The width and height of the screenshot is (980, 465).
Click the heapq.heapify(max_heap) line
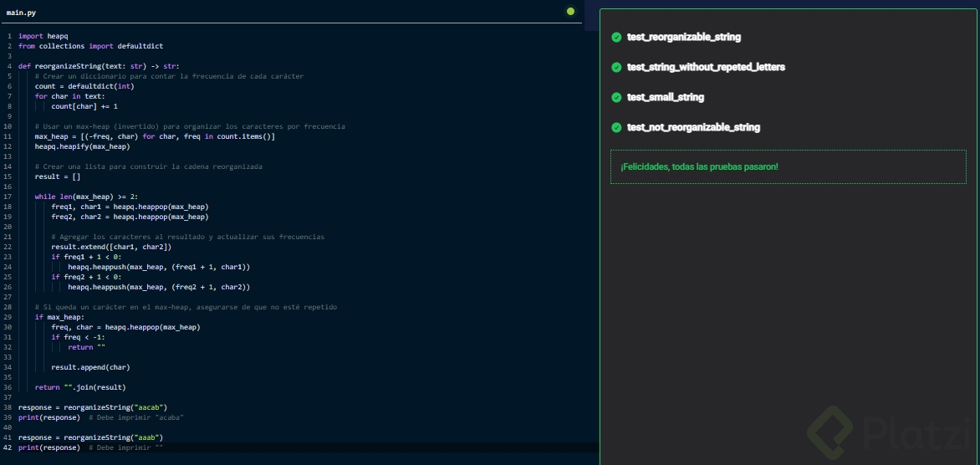coord(82,146)
